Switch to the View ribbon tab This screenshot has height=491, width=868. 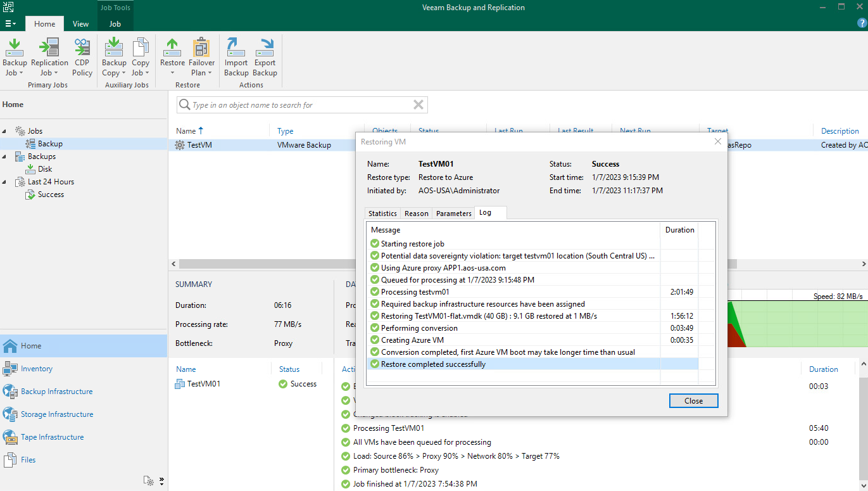click(x=81, y=23)
